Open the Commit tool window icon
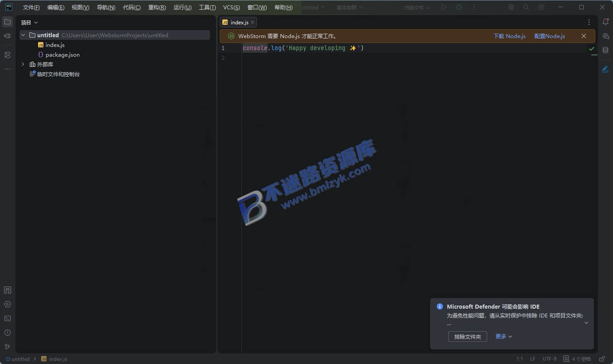Viewport: 613px width, 364px height. click(x=8, y=36)
